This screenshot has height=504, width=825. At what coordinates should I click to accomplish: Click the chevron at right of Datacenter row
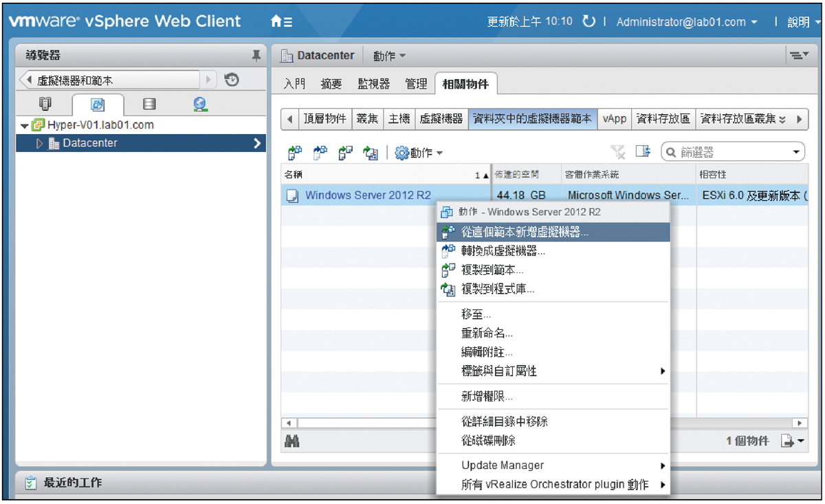(x=257, y=143)
